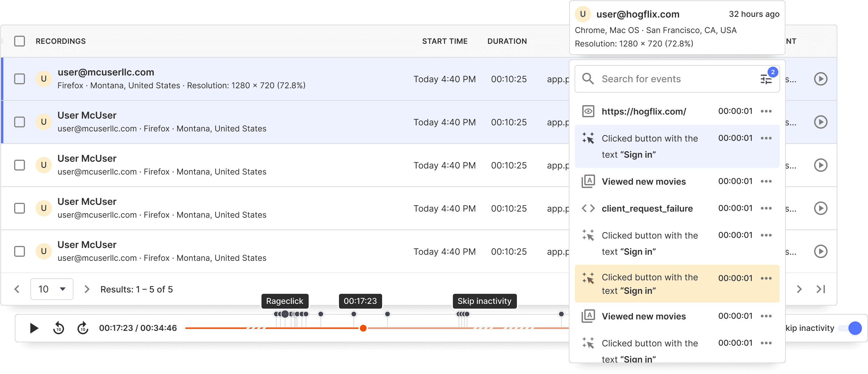Select all recordings with header checkbox
Screen dimensions: 868x374
pyautogui.click(x=20, y=41)
